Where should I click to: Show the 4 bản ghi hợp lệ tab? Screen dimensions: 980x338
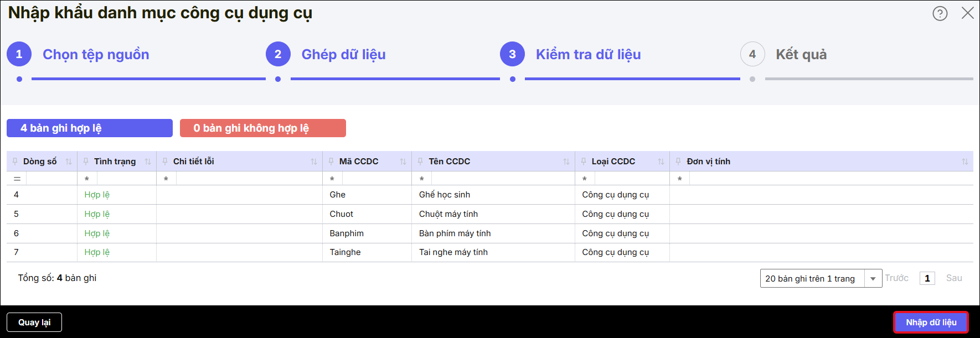90,128
